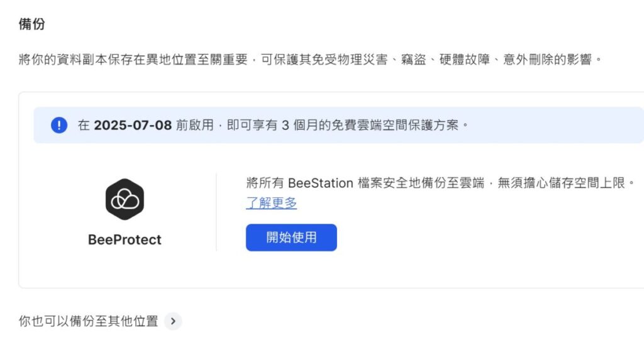Select the 你也可以備份至其他位置 text label
Image resolution: width=644 pixels, height=345 pixels.
point(88,321)
